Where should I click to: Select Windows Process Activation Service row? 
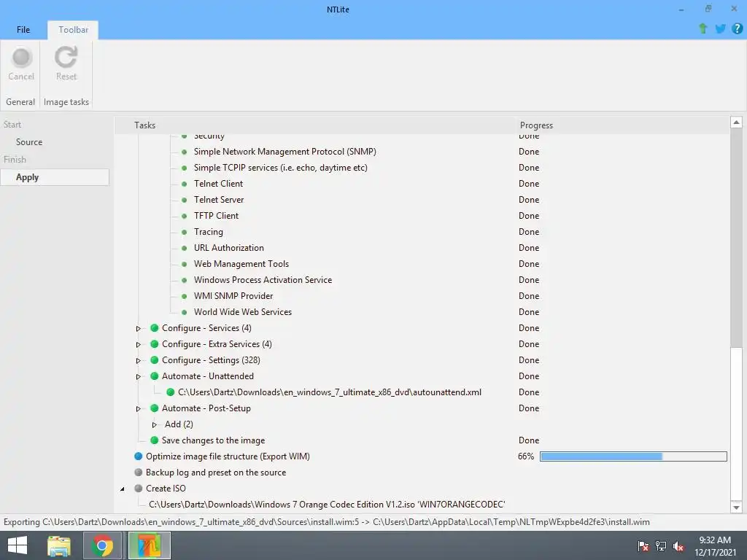point(263,280)
